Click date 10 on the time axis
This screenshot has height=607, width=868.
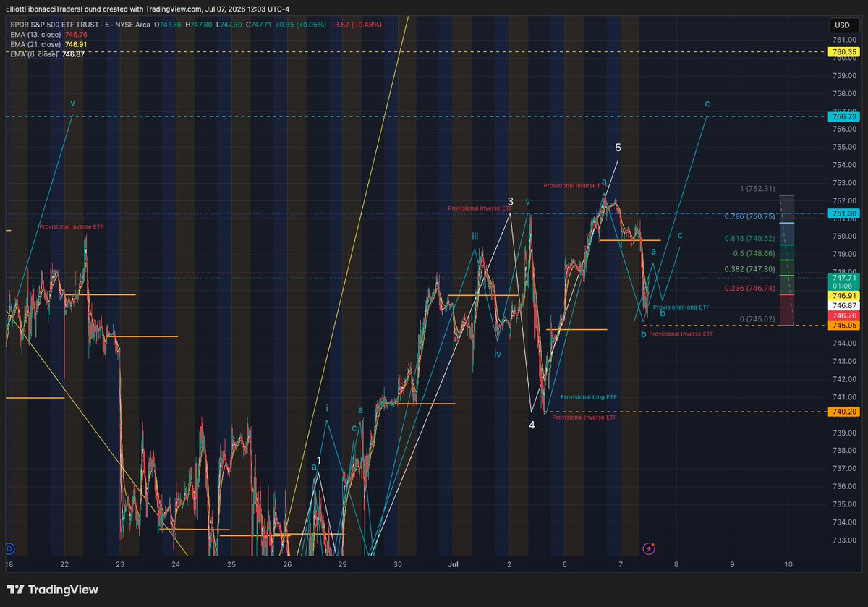pyautogui.click(x=788, y=564)
